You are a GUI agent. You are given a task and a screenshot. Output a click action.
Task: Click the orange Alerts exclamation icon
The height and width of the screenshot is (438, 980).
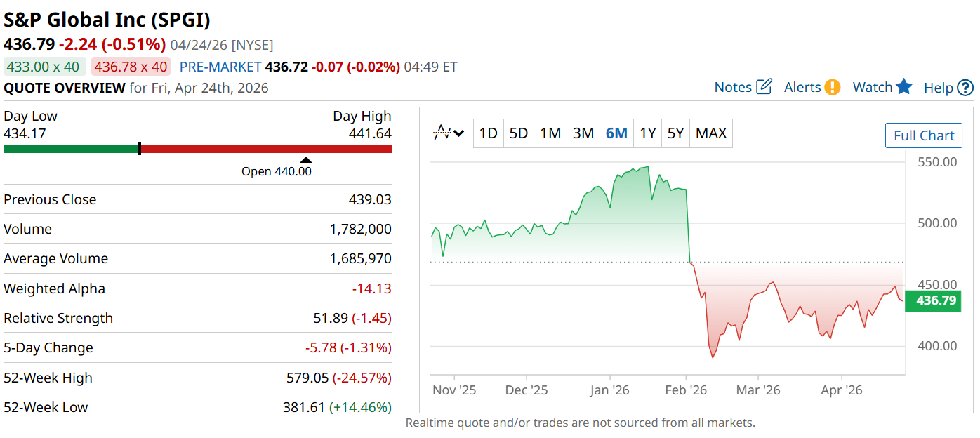click(833, 87)
